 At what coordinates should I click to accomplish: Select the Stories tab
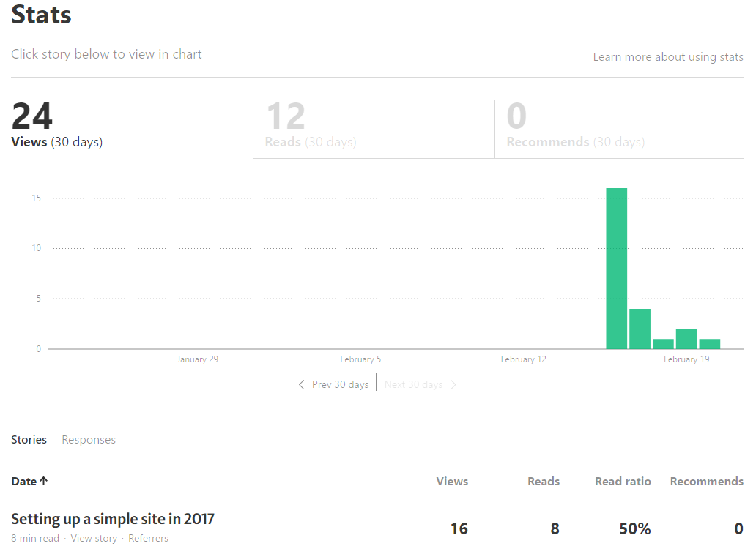29,440
